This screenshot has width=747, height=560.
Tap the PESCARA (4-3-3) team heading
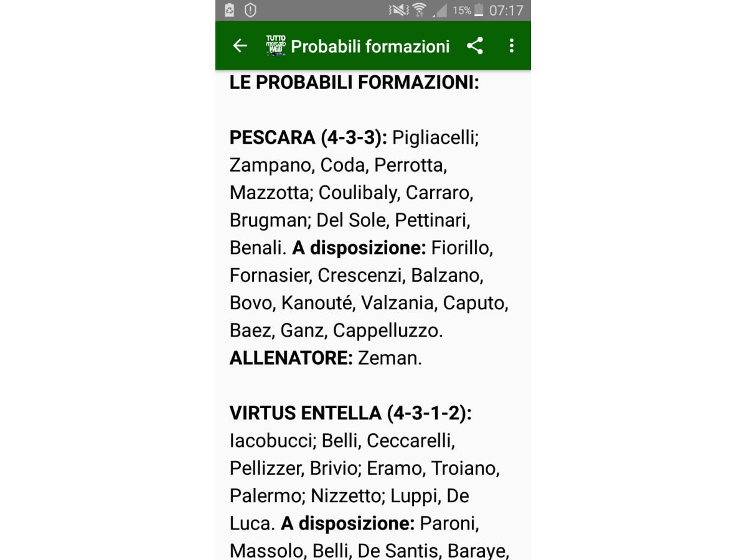pyautogui.click(x=308, y=138)
